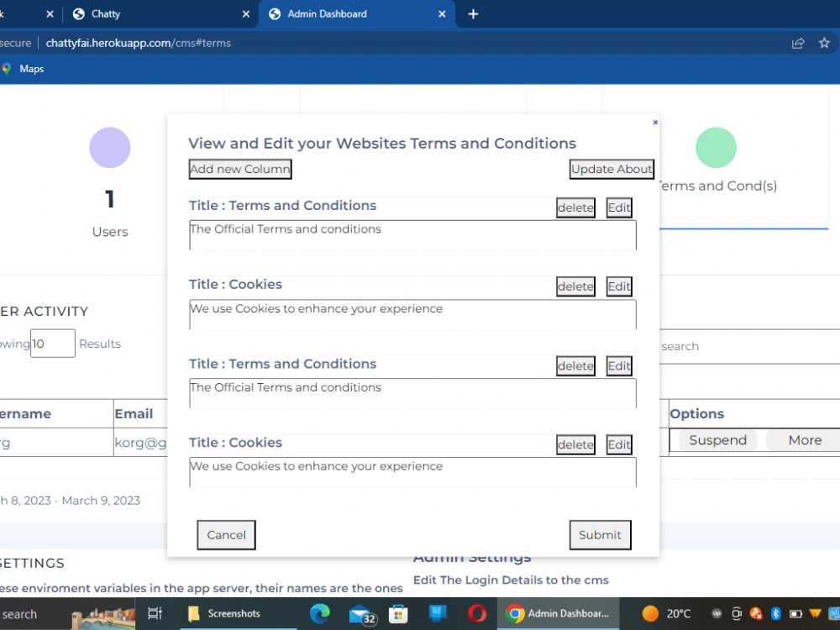Focus last 'We use Cookies' textbox
This screenshot has height=630, width=840.
click(412, 472)
